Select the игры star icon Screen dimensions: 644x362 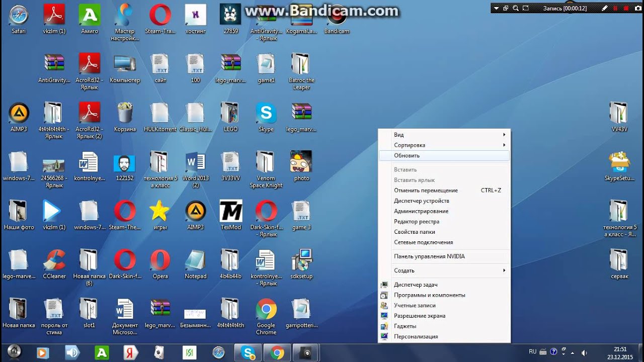(x=160, y=215)
